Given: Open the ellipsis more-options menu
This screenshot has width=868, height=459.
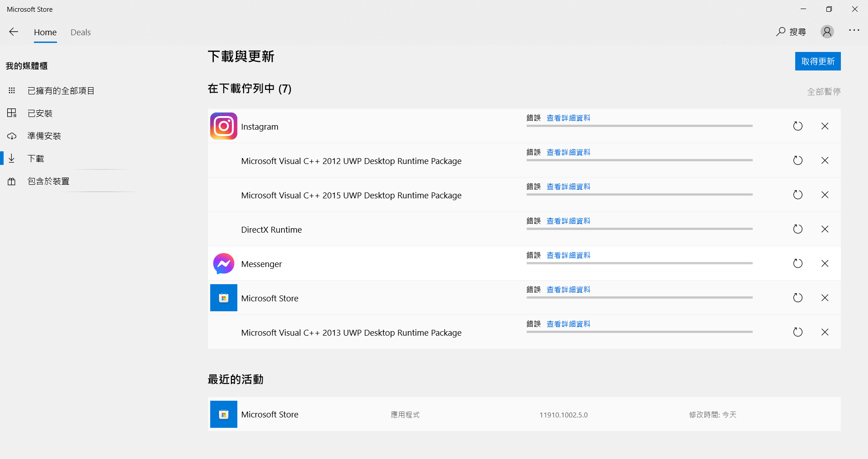Looking at the screenshot, I should pyautogui.click(x=854, y=31).
